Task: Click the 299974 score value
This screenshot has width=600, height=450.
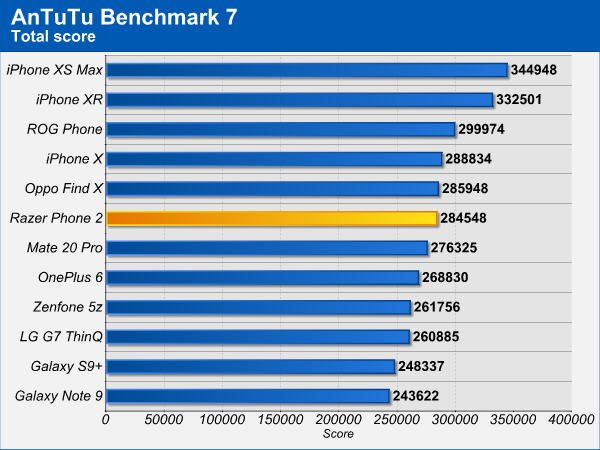Action: pos(481,129)
